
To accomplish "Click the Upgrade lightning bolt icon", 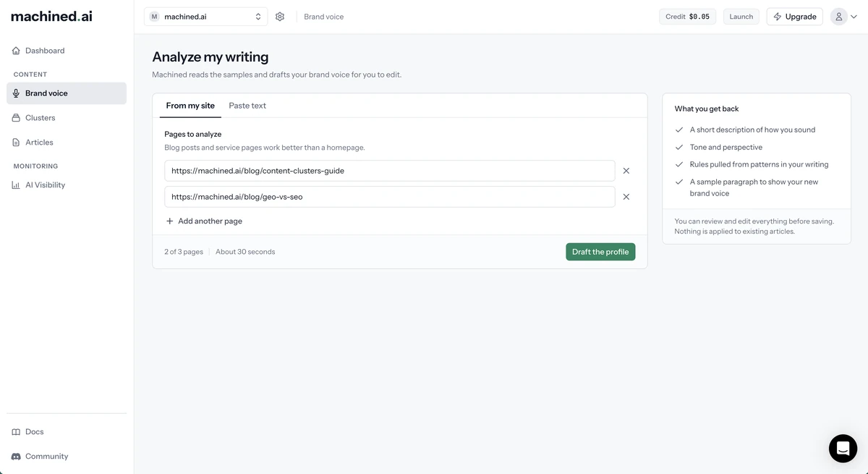I will (778, 17).
